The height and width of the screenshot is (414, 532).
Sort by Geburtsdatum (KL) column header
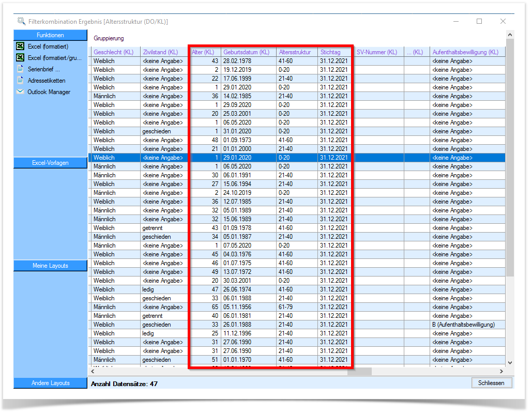[249, 52]
